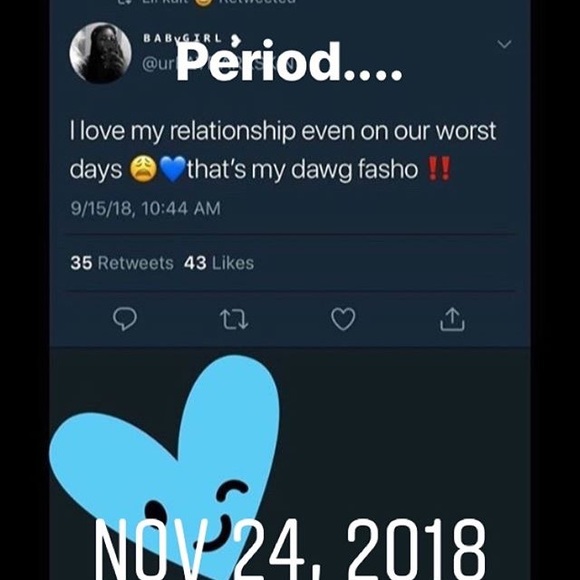Tap the 9/15/18, 10:44 AM timestamp

pyautogui.click(x=145, y=208)
